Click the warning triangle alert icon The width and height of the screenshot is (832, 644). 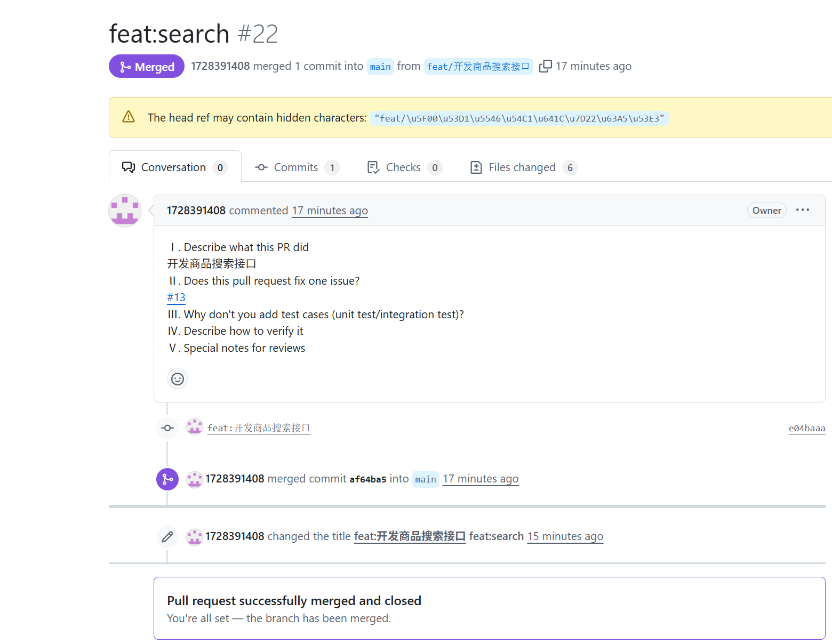[129, 117]
